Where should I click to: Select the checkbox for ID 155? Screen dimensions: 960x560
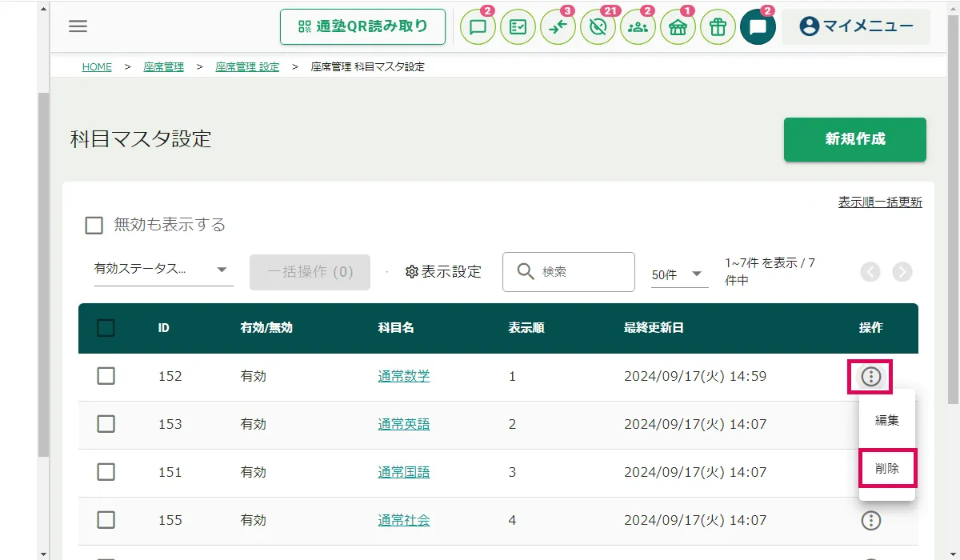pyautogui.click(x=106, y=520)
